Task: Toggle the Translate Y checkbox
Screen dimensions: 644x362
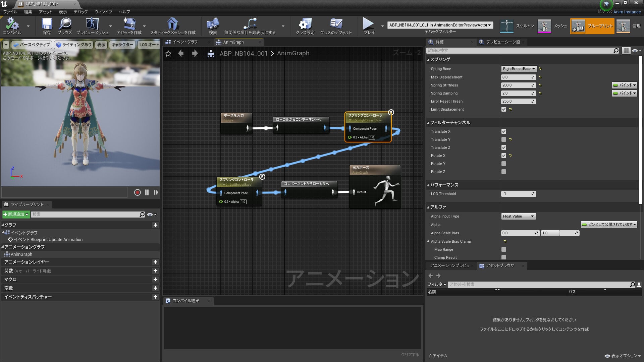Action: (x=504, y=139)
